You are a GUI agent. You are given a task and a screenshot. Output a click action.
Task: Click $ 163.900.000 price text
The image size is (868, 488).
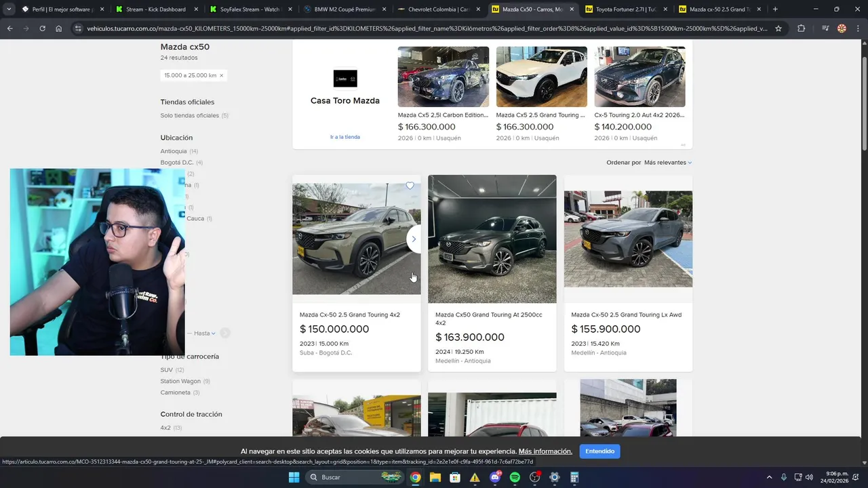point(470,338)
